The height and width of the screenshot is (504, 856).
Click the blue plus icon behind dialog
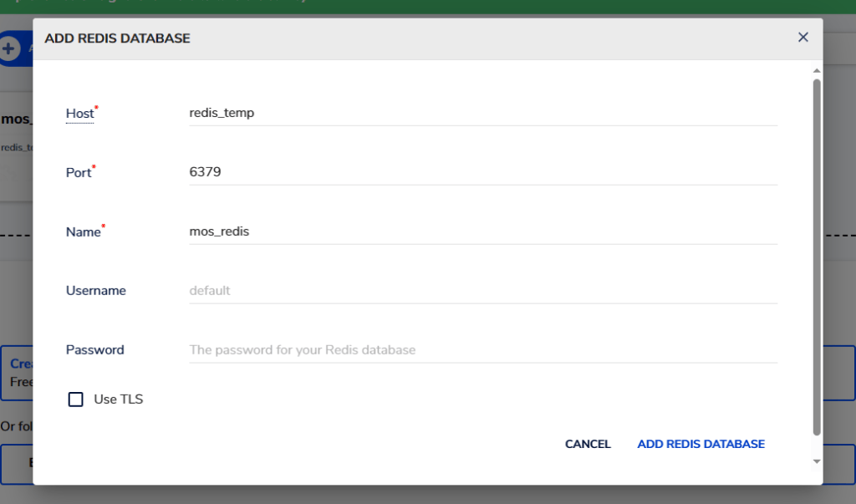(x=10, y=48)
